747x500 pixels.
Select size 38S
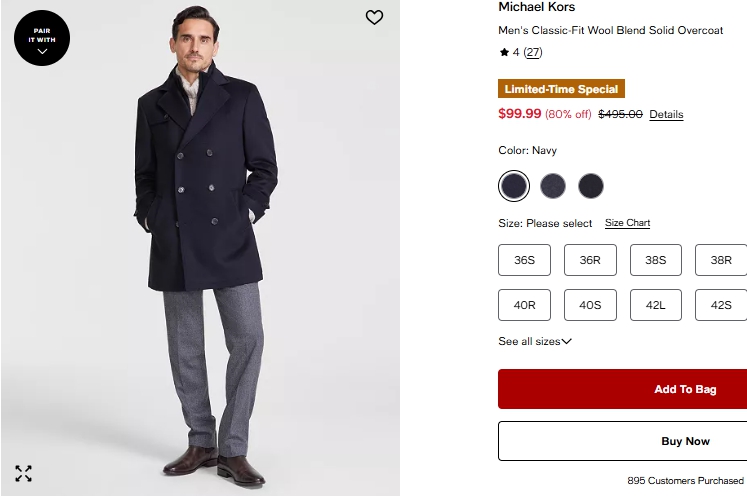tap(656, 260)
